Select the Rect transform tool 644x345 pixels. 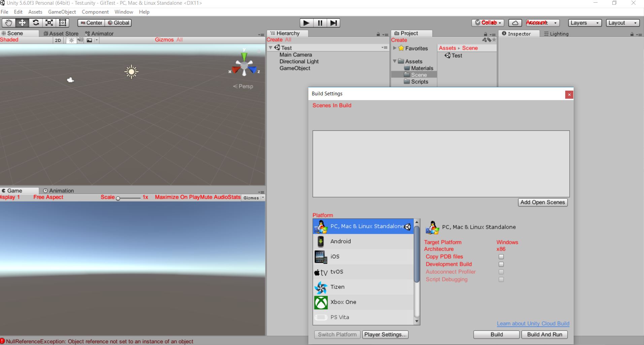click(63, 23)
